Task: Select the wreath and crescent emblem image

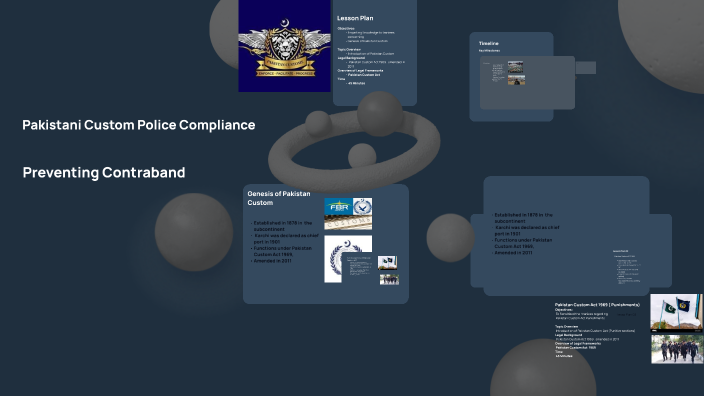Action: (x=348, y=259)
